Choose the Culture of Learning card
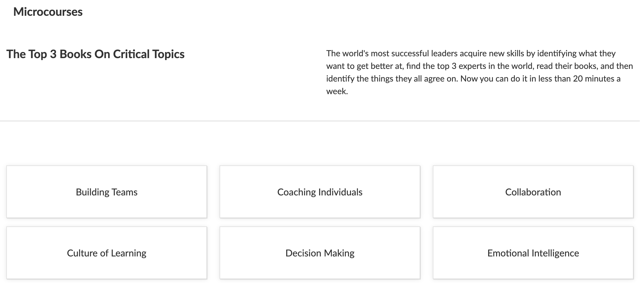This screenshot has width=644, height=283. point(107,253)
